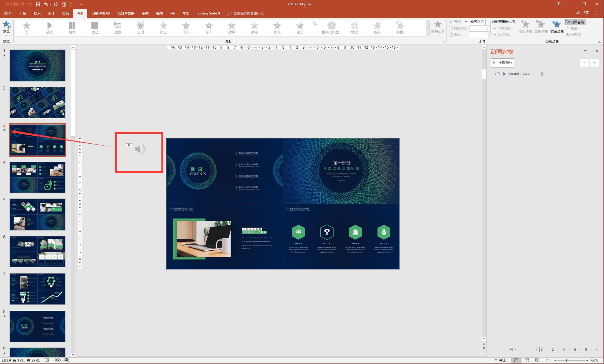Open the 秒 seconds dropdown in animation pane

point(513,350)
